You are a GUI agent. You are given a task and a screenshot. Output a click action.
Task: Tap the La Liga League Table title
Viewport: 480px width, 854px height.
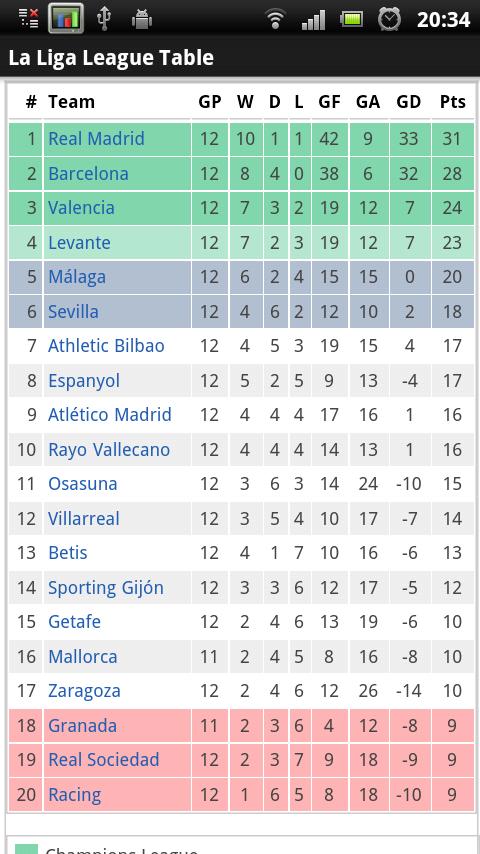click(x=111, y=58)
